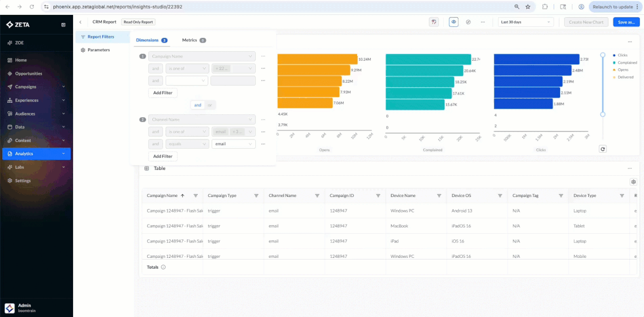Click the chart refresh icon
The width and height of the screenshot is (644, 317).
[603, 149]
